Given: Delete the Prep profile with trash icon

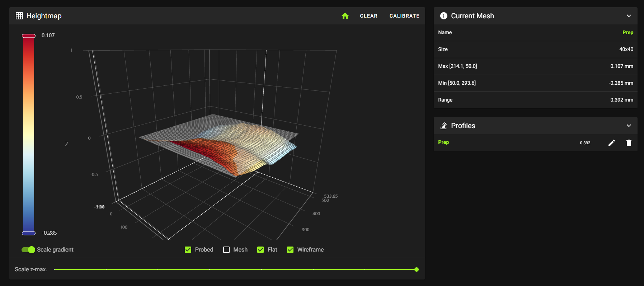Looking at the screenshot, I should (x=629, y=143).
